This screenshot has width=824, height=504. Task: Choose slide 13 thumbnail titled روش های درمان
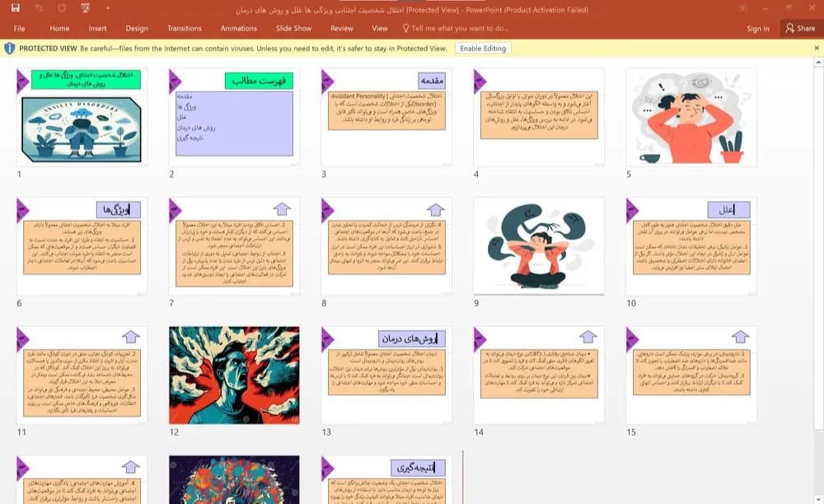[386, 376]
